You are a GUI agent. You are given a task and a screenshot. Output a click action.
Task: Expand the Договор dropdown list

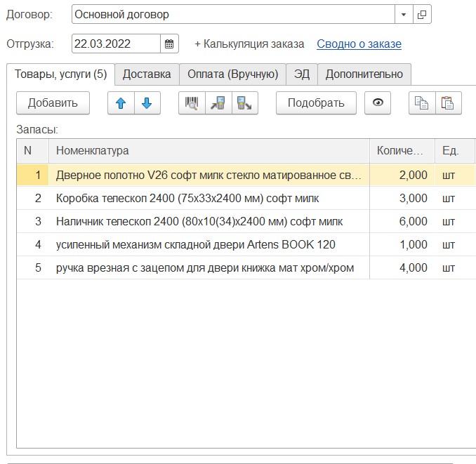404,14
